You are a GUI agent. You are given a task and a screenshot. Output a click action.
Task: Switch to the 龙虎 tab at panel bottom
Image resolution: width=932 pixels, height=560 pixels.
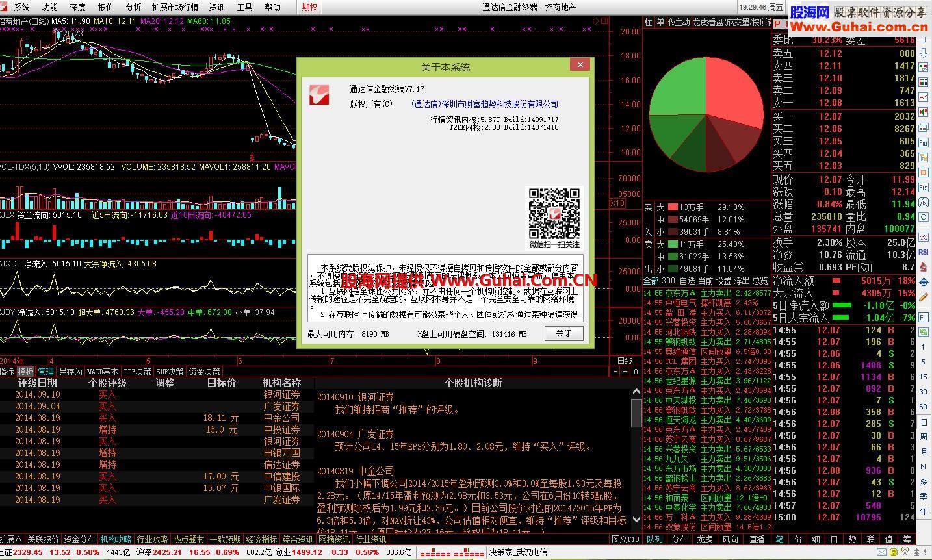click(x=705, y=539)
